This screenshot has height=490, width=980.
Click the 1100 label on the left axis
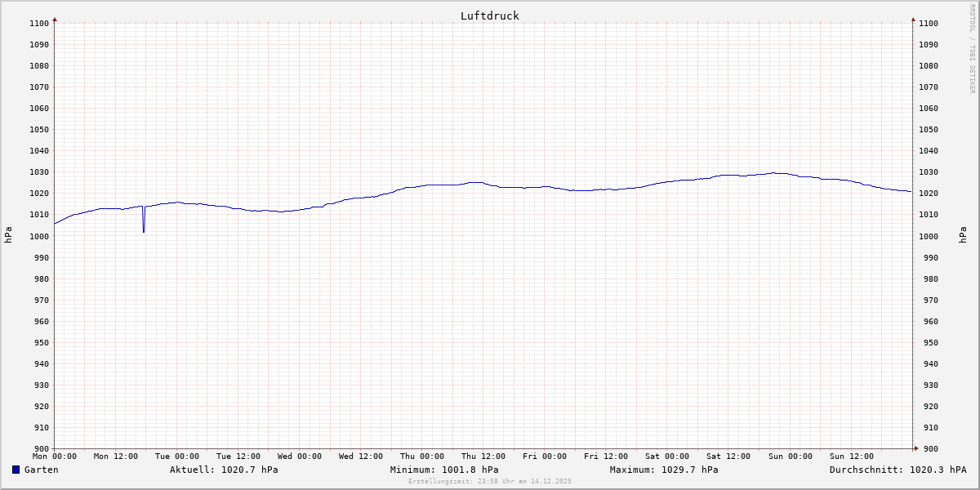click(x=39, y=23)
